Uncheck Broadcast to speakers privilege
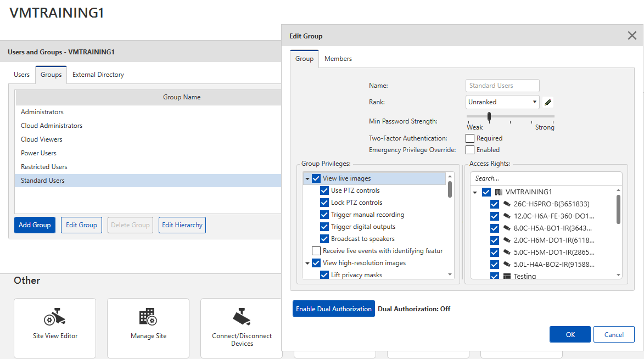 (x=324, y=239)
